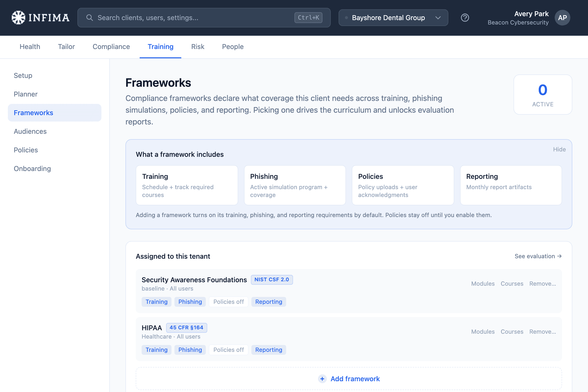
Task: Open Onboarding in the sidebar
Action: 54,169
